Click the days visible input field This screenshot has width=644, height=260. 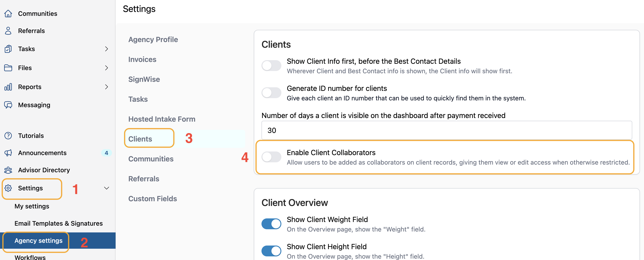pyautogui.click(x=446, y=130)
